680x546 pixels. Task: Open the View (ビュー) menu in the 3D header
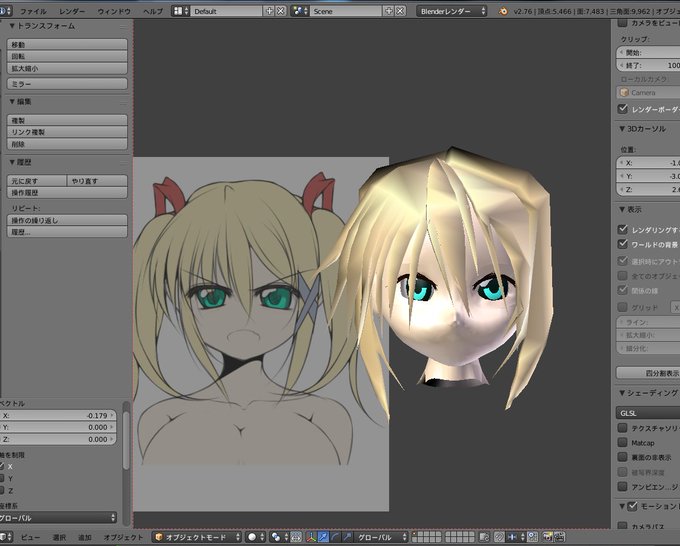(x=30, y=537)
